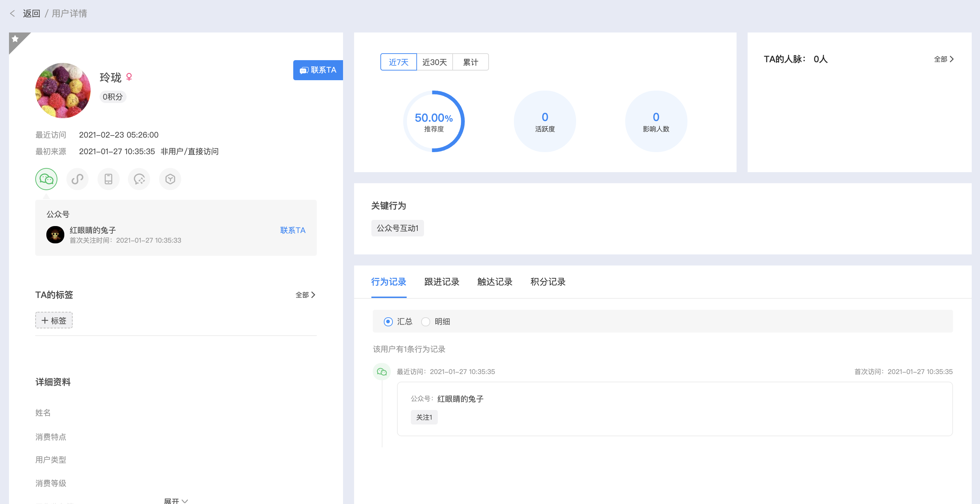Click the blue 联系TA button
This screenshot has width=980, height=504.
point(318,70)
